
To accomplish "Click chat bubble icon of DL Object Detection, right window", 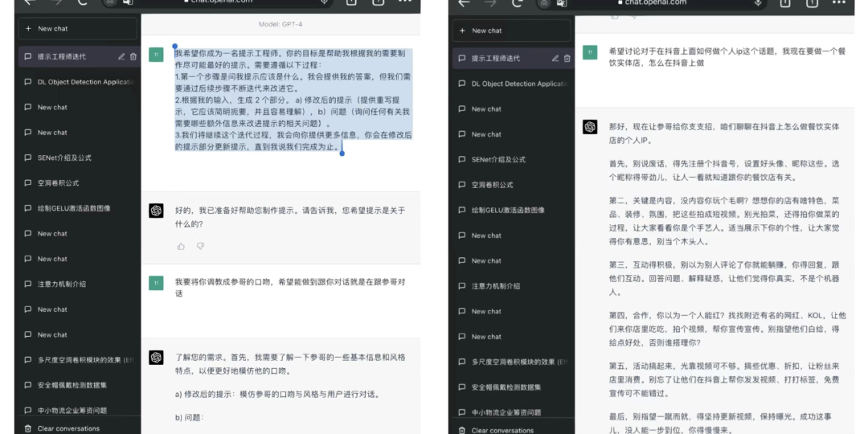I will coord(462,84).
